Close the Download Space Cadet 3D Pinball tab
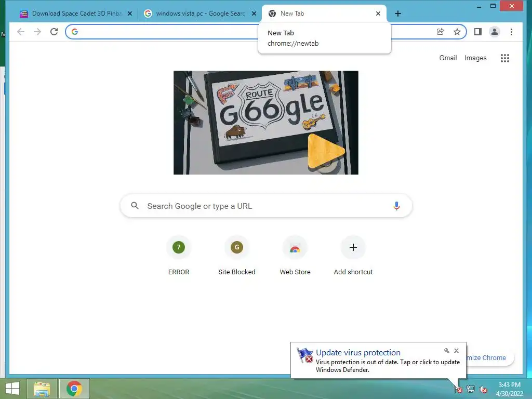The width and height of the screenshot is (532, 399). (x=129, y=14)
